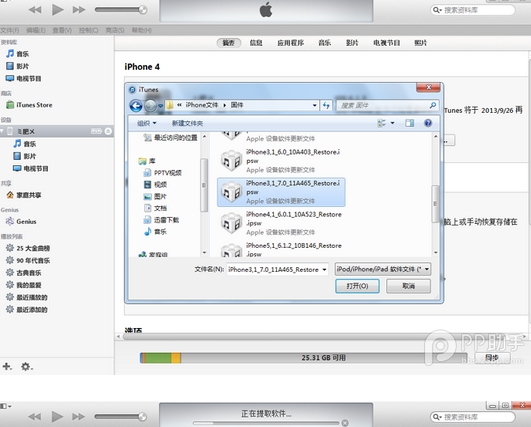
Task: Adjust the volume slider in the top iTunes window
Action: (x=121, y=9)
